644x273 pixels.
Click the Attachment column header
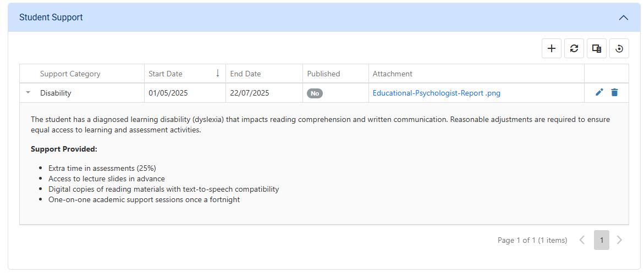point(392,74)
